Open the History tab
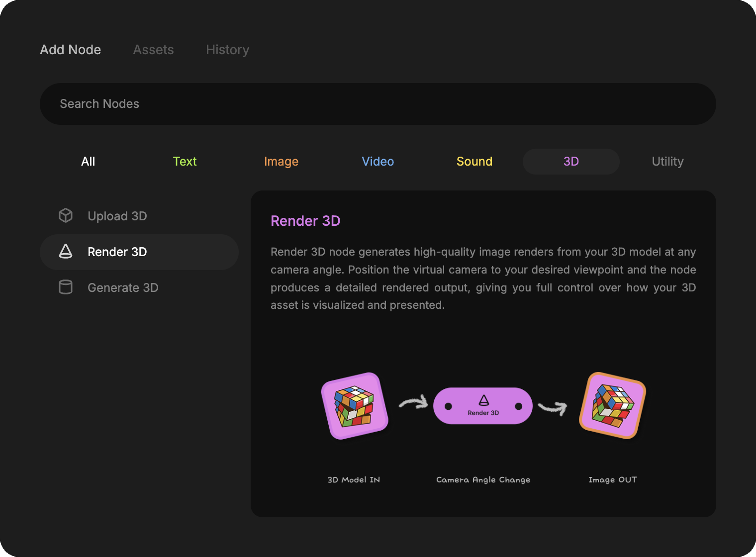 227,50
